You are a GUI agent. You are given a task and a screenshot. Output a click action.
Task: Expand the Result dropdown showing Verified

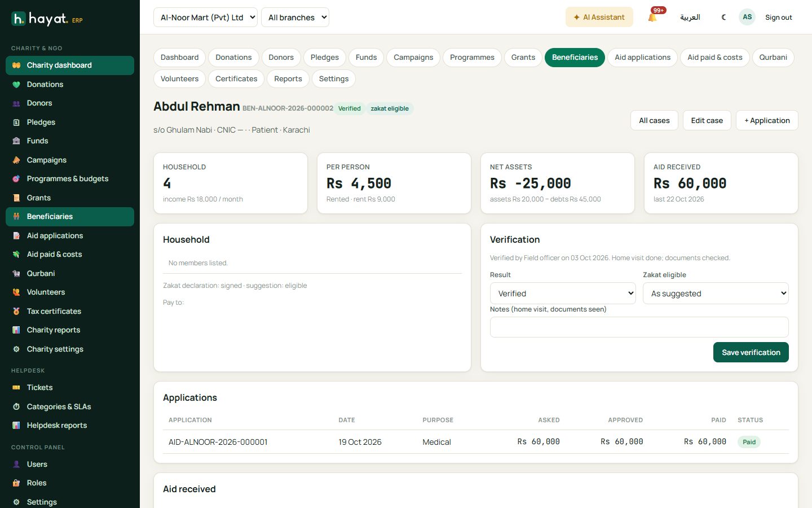[x=563, y=294]
